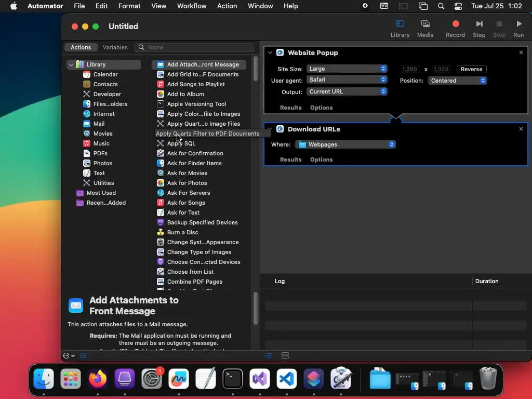The width and height of the screenshot is (532, 399).
Task: Open Output dropdown set to Current URL
Action: click(x=347, y=91)
